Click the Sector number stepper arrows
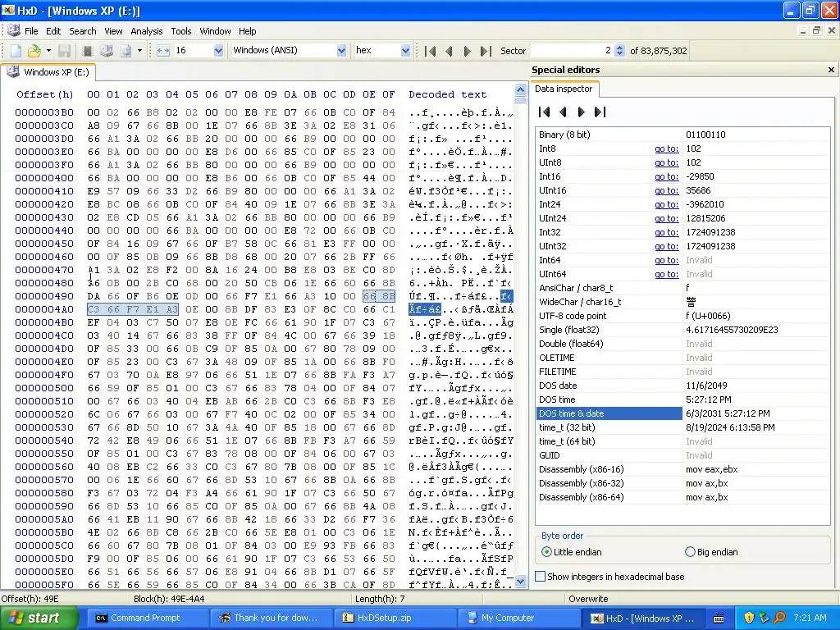Screen dimensions: 840x630 pos(620,50)
